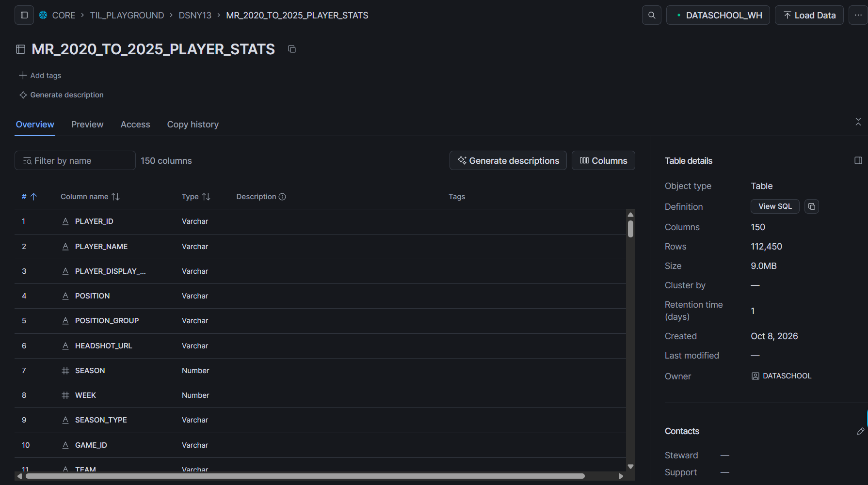Click the number type icon for SEASON
Screen dimensions: 868x485
click(x=65, y=371)
